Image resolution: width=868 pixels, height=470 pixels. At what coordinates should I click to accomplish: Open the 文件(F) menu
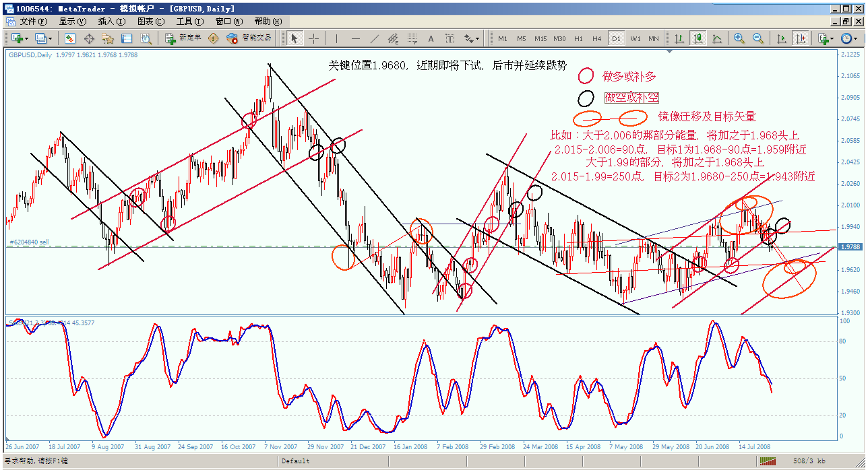pyautogui.click(x=33, y=22)
